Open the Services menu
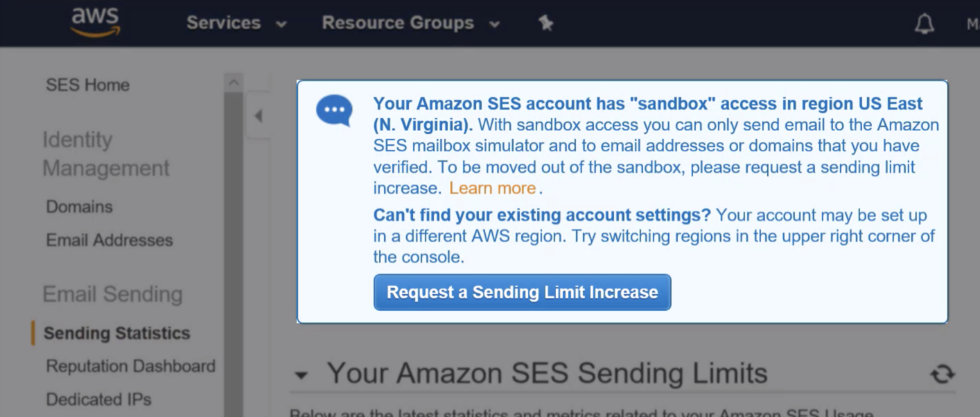The image size is (980, 417). tap(224, 22)
